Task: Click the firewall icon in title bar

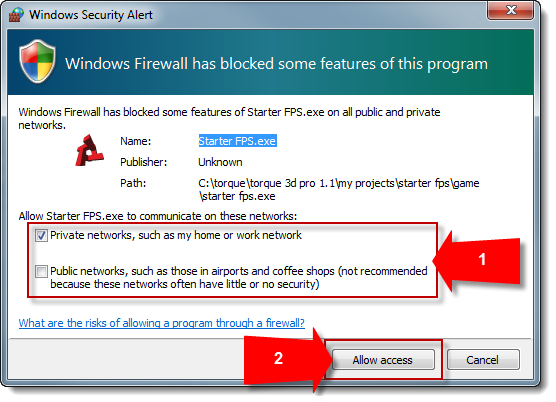Action: tap(16, 15)
